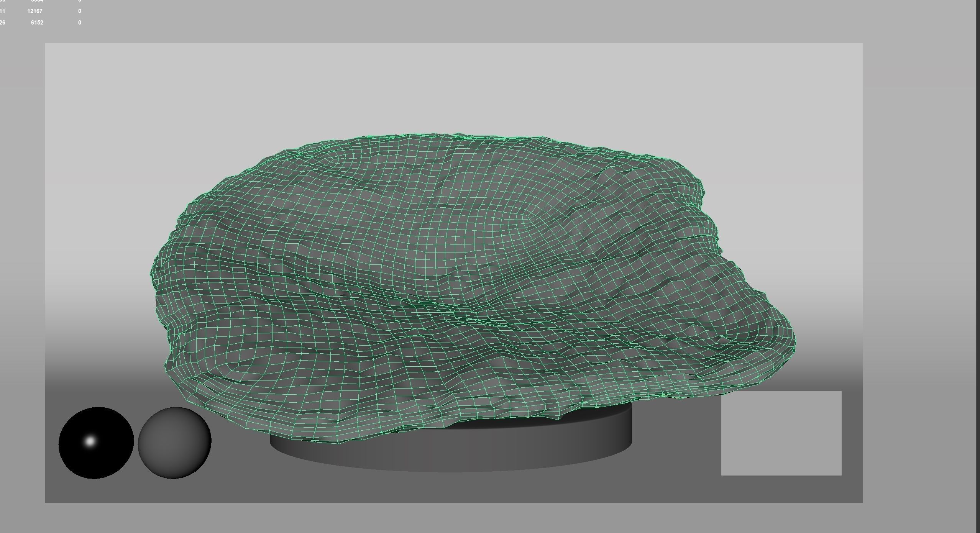Image resolution: width=980 pixels, height=533 pixels.
Task: Click the 12167 poly count HUD value
Action: coord(35,11)
